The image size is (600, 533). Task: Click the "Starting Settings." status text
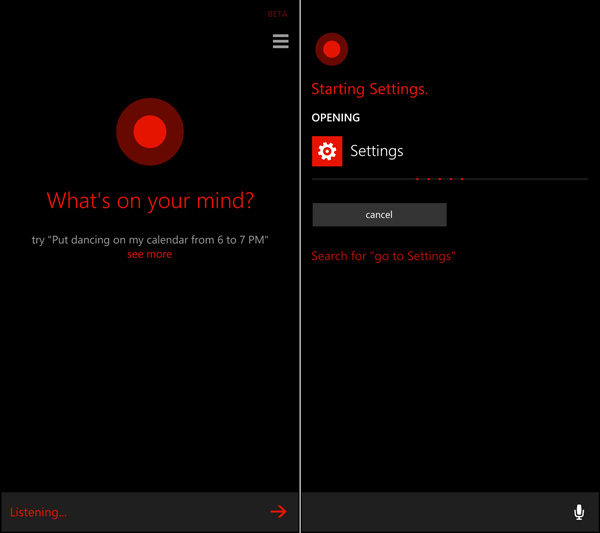click(369, 89)
